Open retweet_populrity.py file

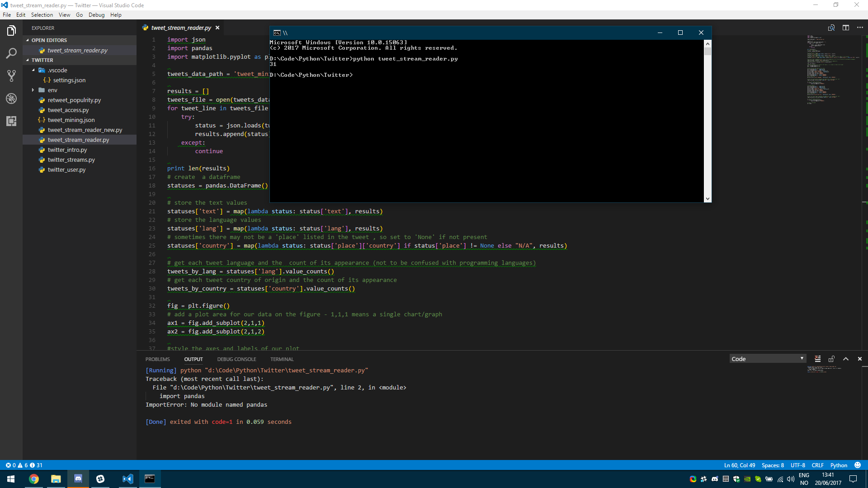80,100
